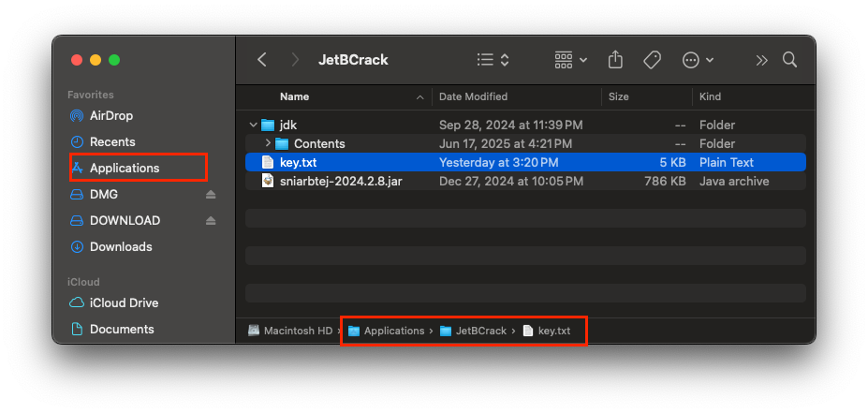868x413 pixels.
Task: Go to Downloads in the sidebar
Action: tap(120, 246)
